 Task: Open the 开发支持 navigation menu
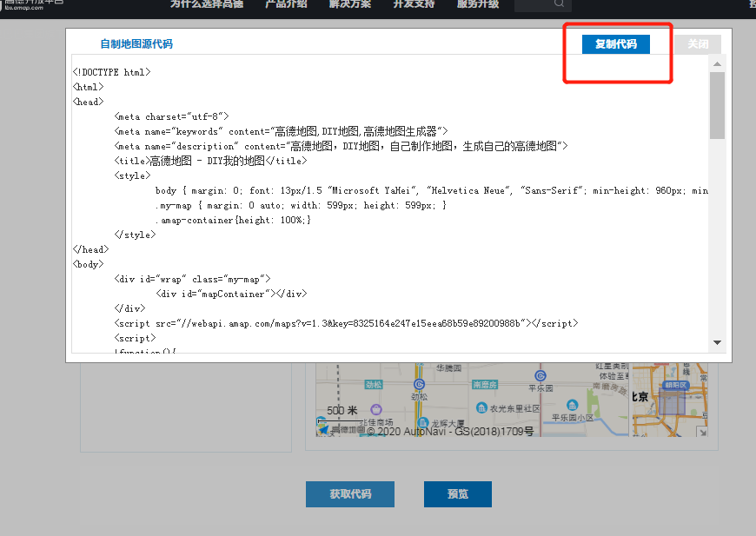pyautogui.click(x=414, y=4)
